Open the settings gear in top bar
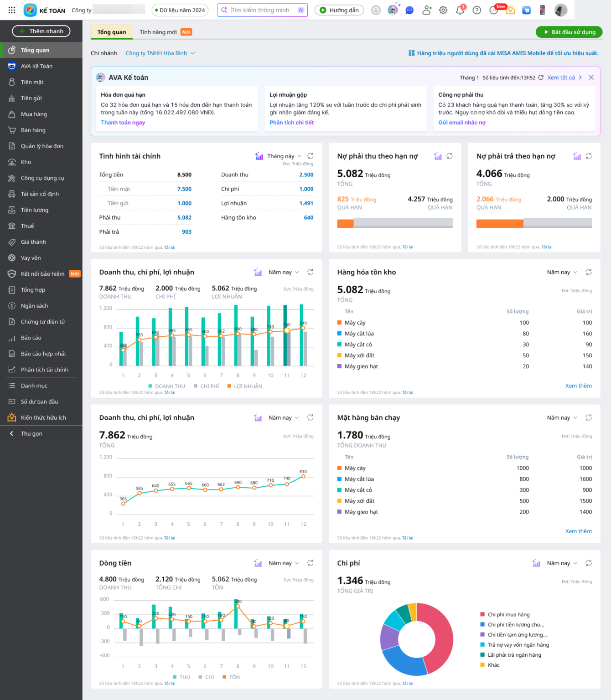Screen dimensions: 611x700 443,10
